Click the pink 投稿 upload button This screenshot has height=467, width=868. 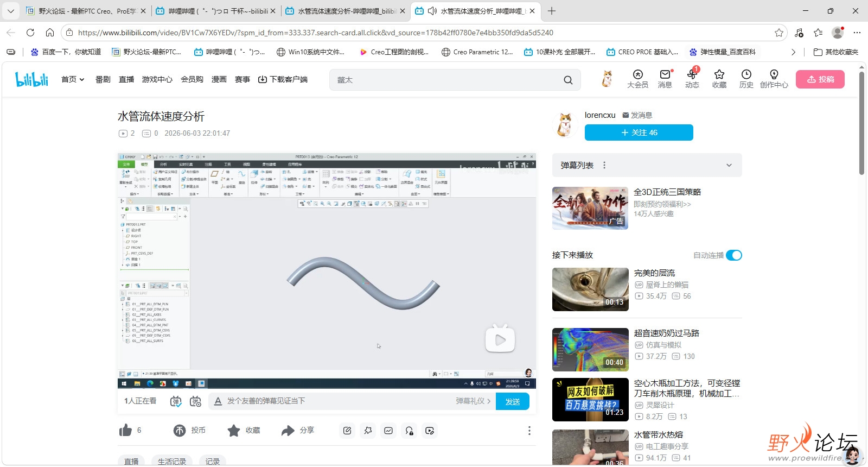coord(820,79)
